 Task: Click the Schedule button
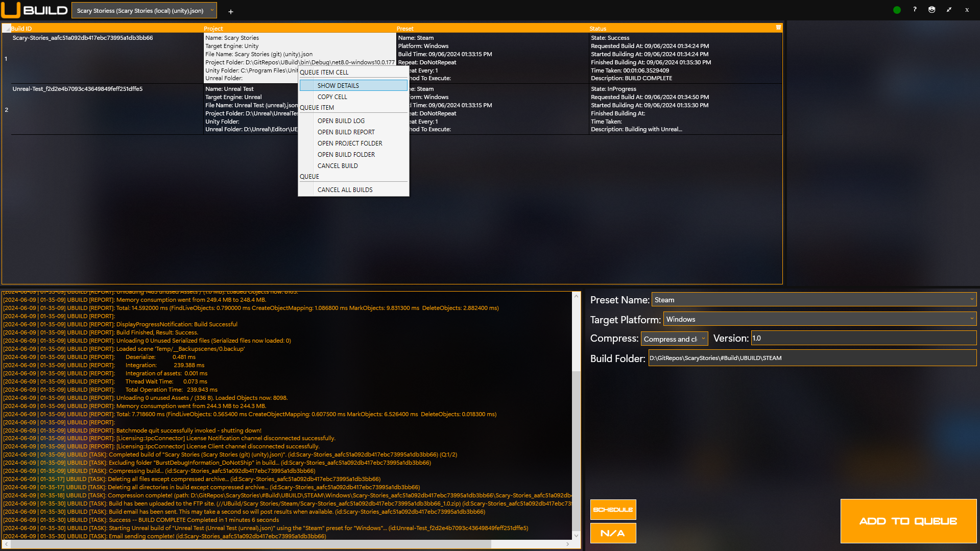(x=613, y=510)
